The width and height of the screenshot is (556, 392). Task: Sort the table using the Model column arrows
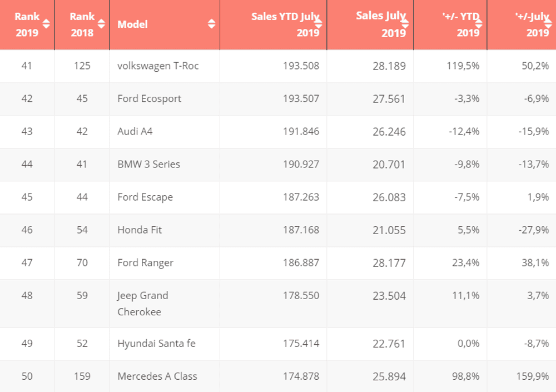click(211, 24)
